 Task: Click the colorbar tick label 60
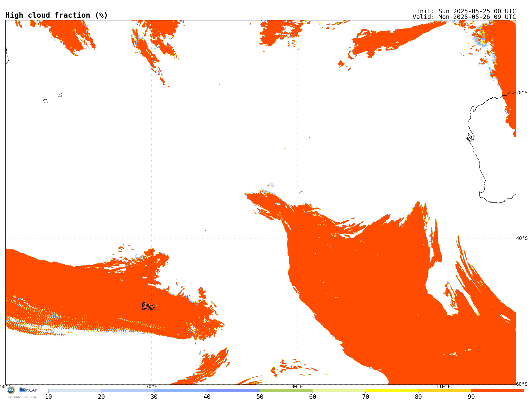click(x=313, y=397)
